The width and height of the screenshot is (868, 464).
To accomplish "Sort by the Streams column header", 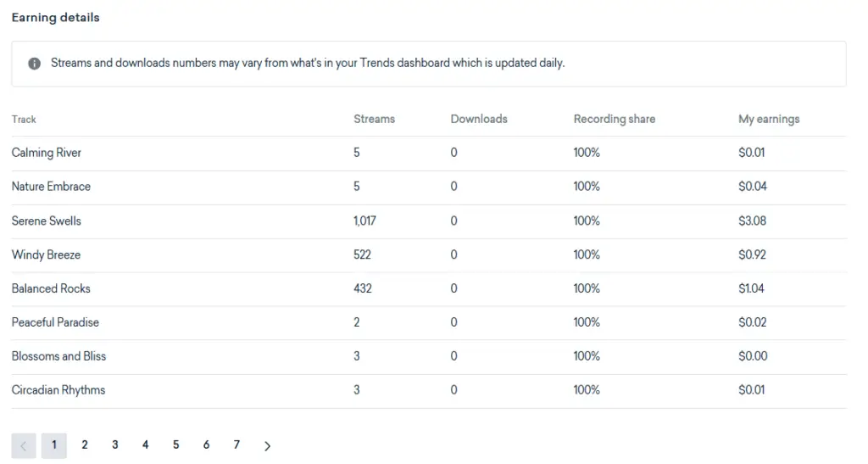I will [x=374, y=119].
